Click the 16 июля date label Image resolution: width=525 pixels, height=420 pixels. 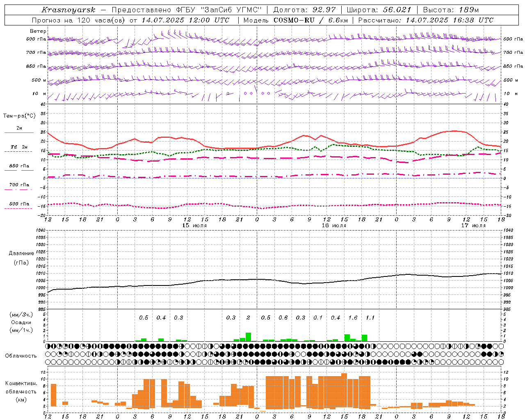point(334,226)
